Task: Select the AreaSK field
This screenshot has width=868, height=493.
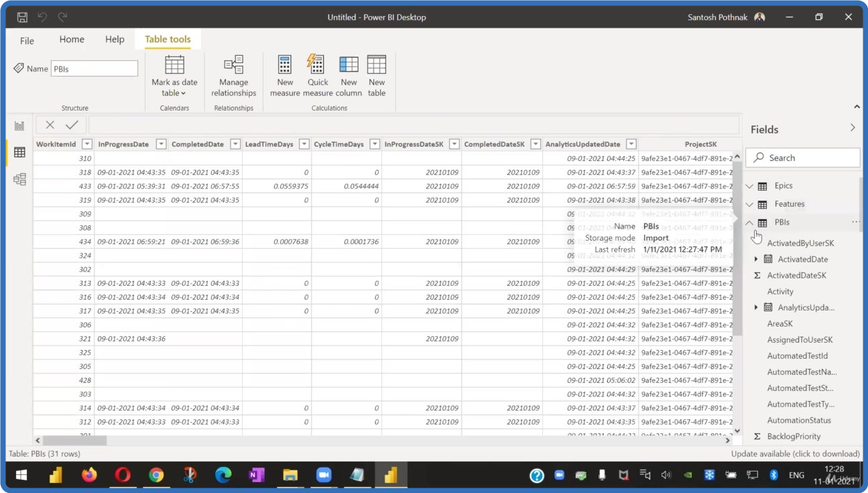Action: (x=780, y=324)
